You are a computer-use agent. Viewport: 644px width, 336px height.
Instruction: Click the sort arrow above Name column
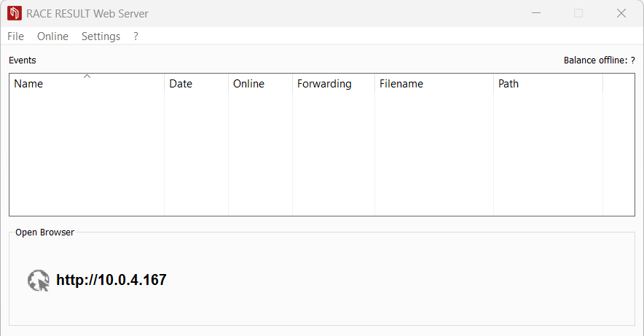point(87,76)
